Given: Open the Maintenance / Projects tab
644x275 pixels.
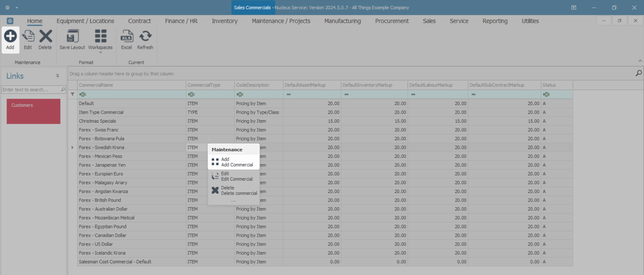Looking at the screenshot, I should click(x=281, y=21).
